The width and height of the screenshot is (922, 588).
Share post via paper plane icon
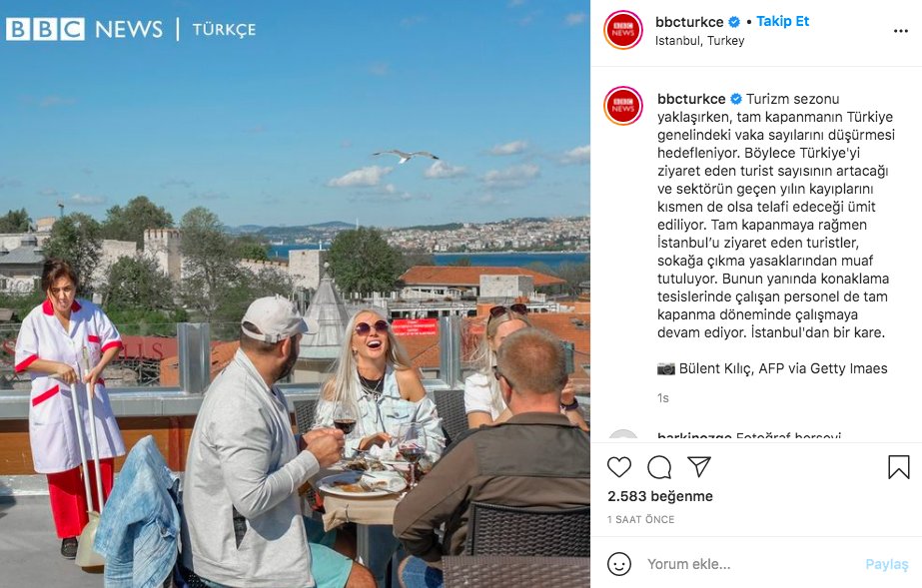point(699,466)
